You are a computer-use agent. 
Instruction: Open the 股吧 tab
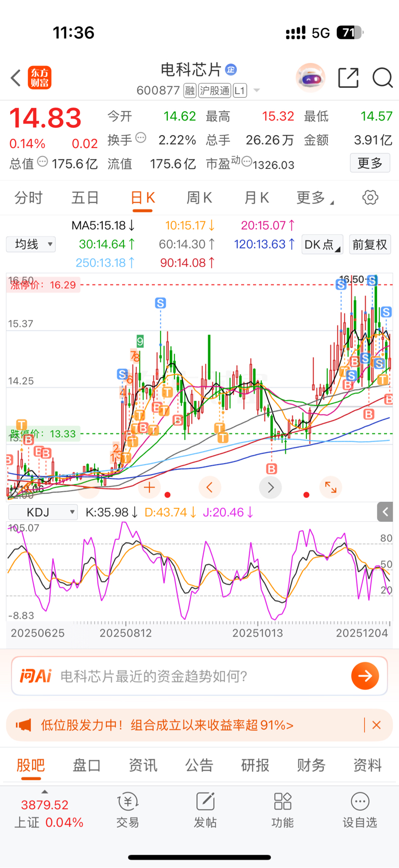31,765
